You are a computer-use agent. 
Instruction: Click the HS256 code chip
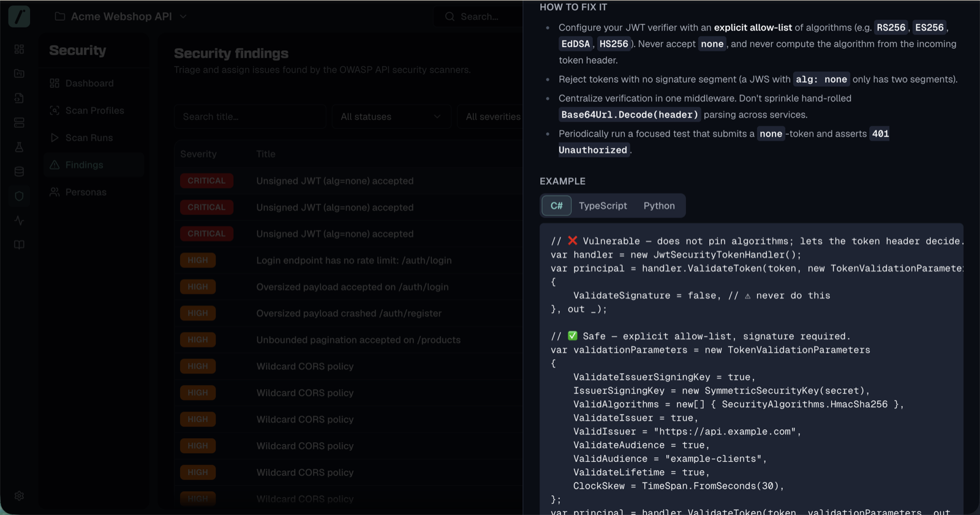pyautogui.click(x=614, y=44)
